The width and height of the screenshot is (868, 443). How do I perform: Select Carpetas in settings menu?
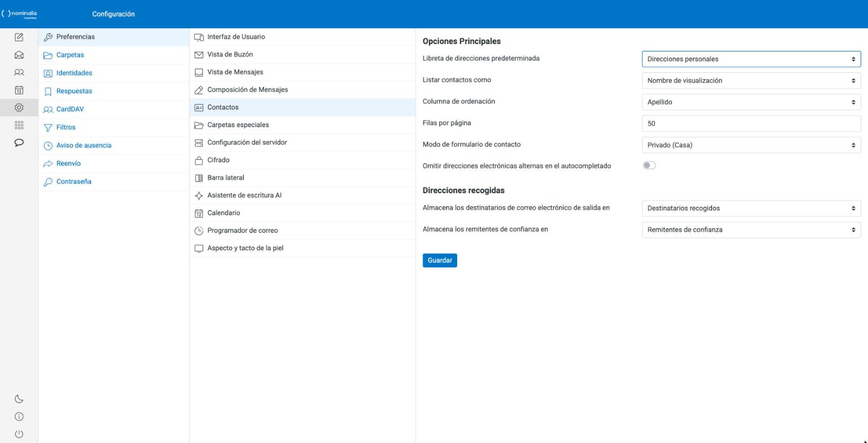pyautogui.click(x=114, y=55)
